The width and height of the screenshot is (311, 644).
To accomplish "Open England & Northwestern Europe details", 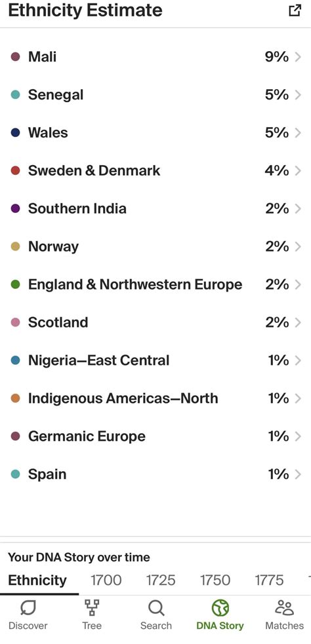I will click(155, 284).
